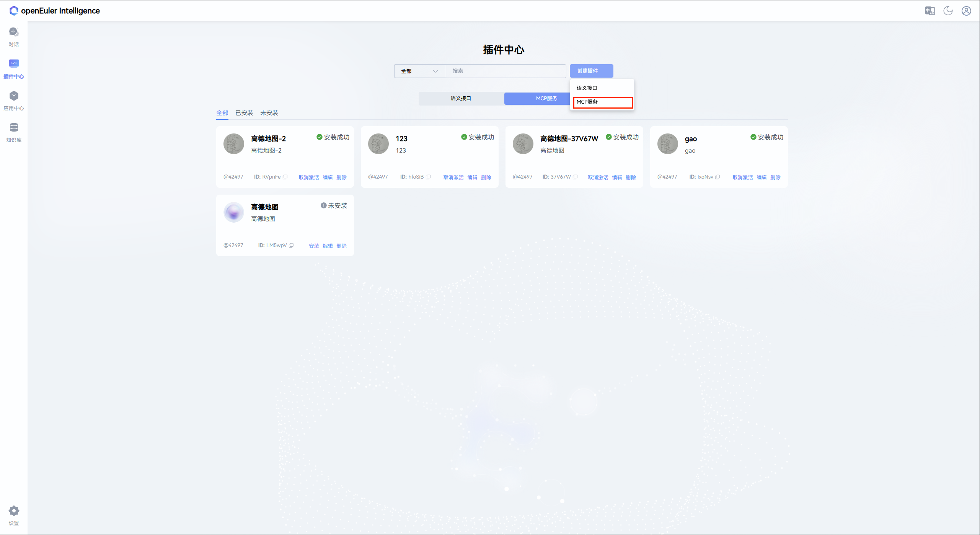Screen dimensions: 980x535
Task: Toggle dark mode moon icon
Action: (948, 11)
